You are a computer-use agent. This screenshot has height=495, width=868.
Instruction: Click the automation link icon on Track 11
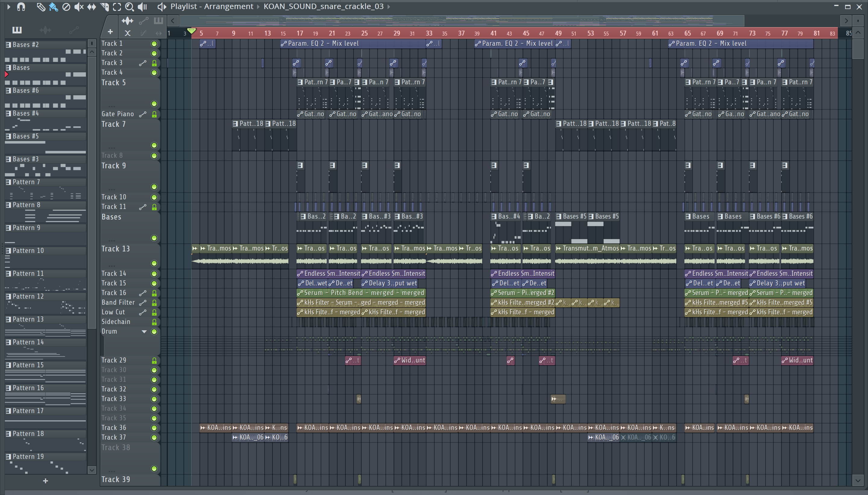pyautogui.click(x=143, y=207)
